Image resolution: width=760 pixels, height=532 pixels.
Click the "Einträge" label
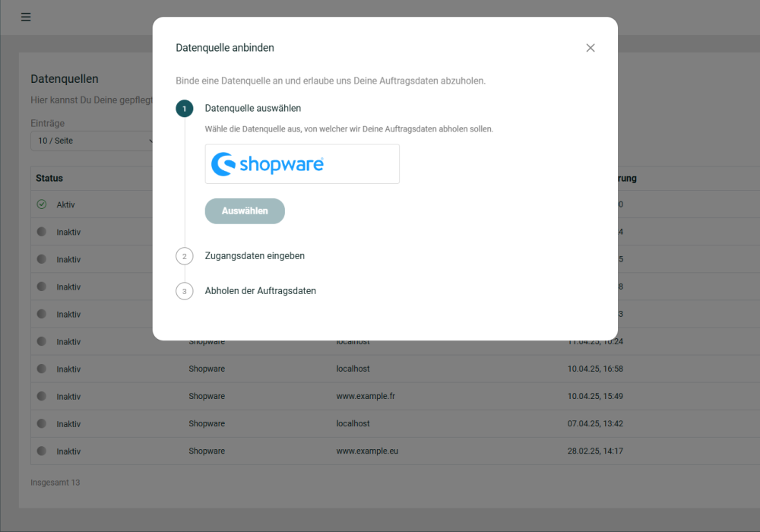(47, 123)
